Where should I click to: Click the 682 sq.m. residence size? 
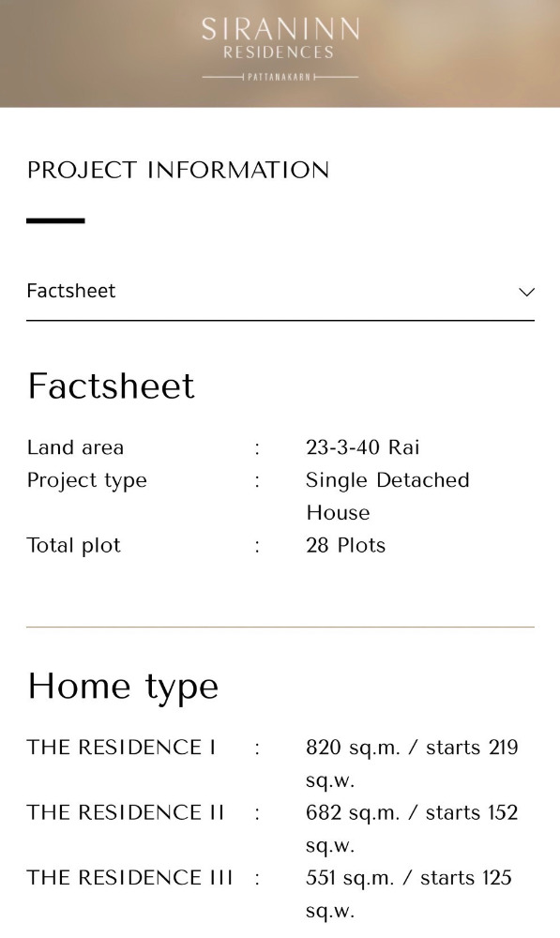click(353, 813)
